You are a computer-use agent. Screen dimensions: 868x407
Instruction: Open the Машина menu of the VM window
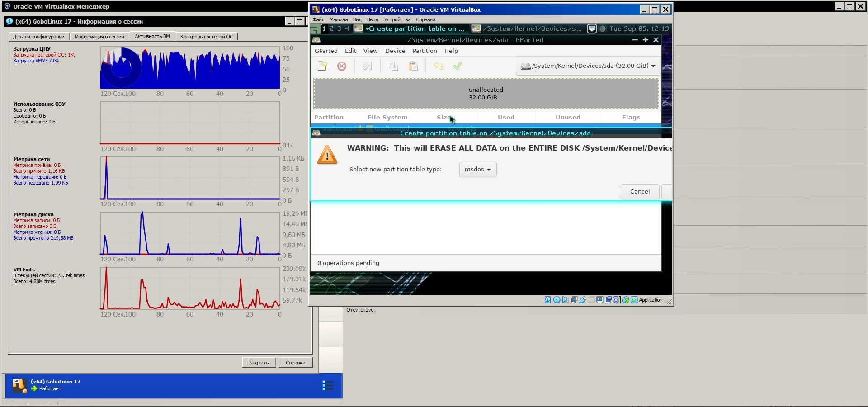(339, 19)
